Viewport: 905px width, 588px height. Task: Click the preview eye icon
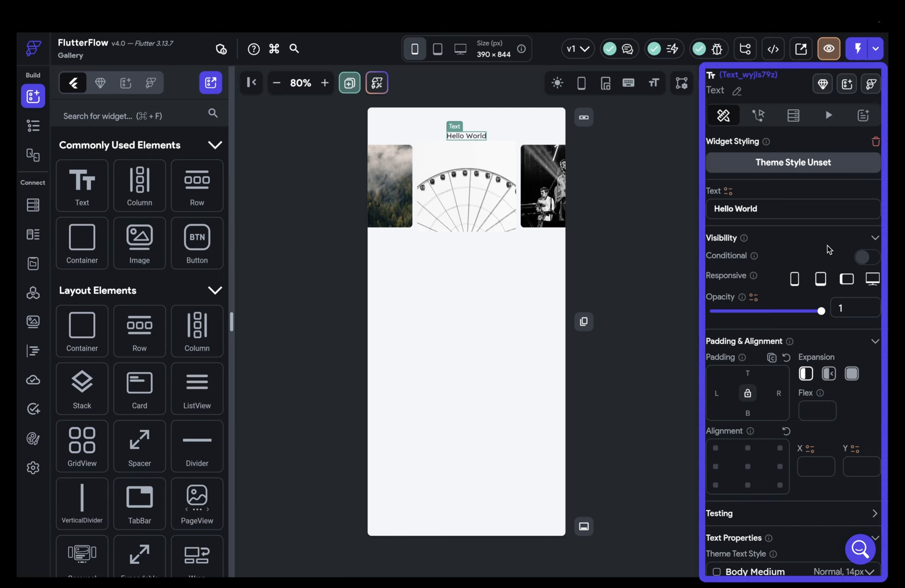click(829, 49)
